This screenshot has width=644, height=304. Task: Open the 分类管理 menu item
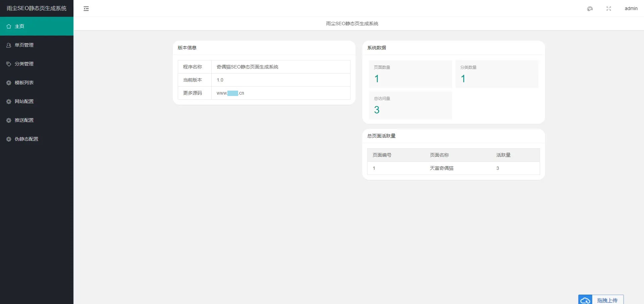click(x=24, y=64)
